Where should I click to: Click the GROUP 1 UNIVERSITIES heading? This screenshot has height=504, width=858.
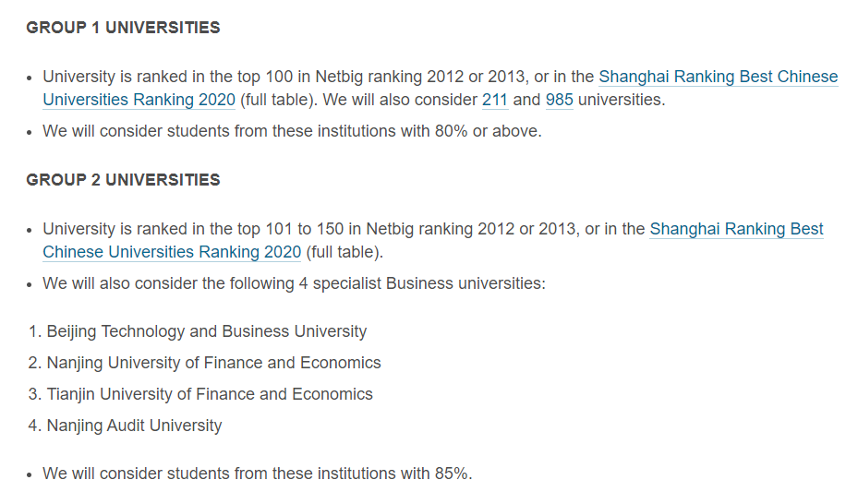click(x=123, y=28)
